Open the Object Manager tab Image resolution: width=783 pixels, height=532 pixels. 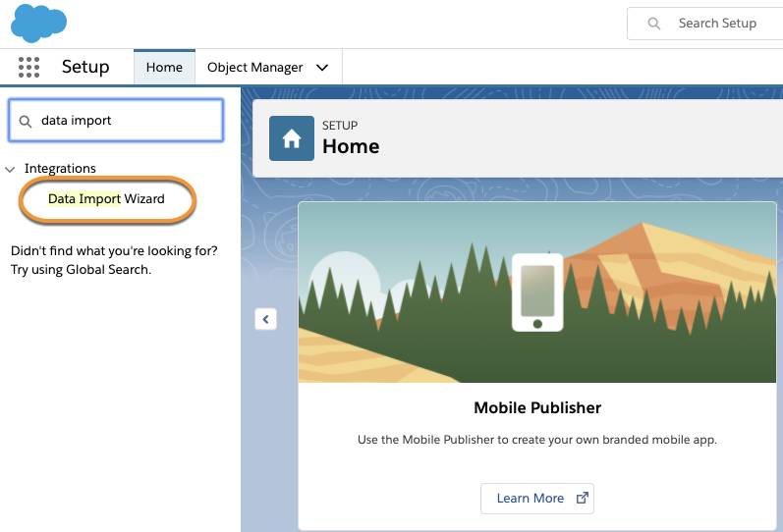pyautogui.click(x=254, y=67)
